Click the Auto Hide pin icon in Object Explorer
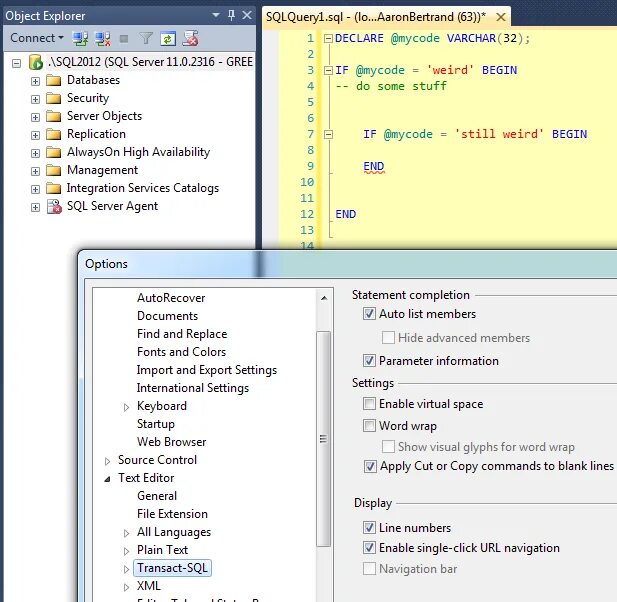This screenshot has width=617, height=602. tap(232, 15)
